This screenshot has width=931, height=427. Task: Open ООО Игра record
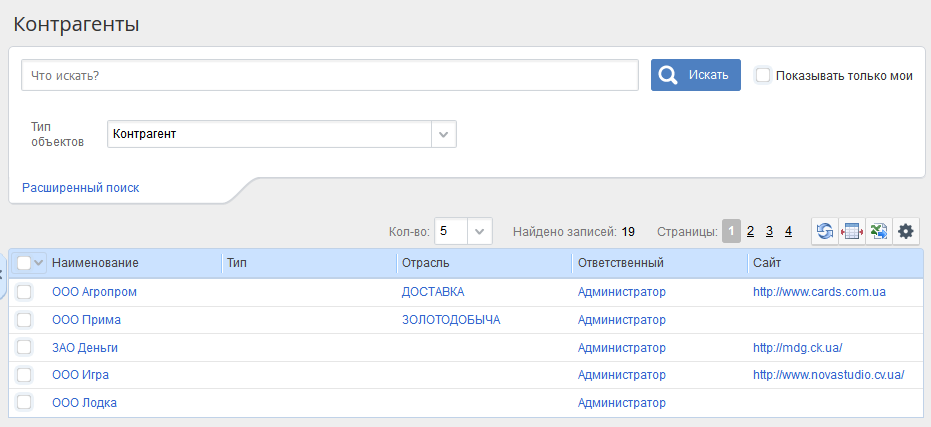tap(81, 375)
